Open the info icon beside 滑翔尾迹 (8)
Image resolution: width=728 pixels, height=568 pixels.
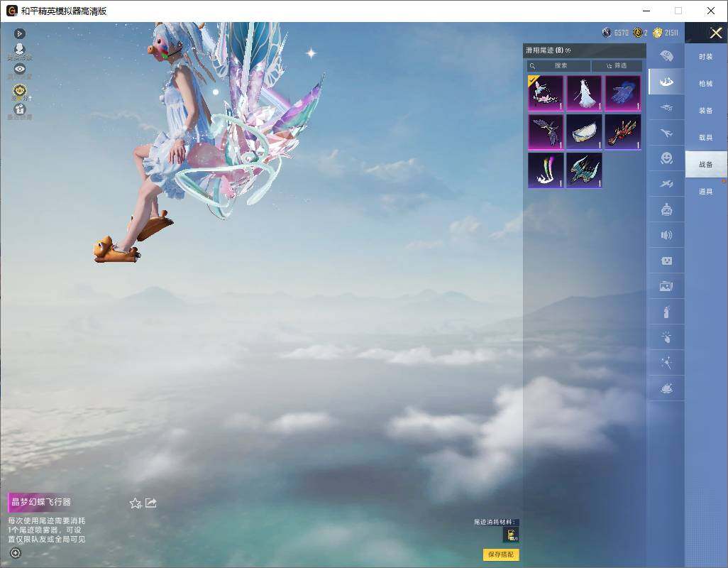[568, 50]
